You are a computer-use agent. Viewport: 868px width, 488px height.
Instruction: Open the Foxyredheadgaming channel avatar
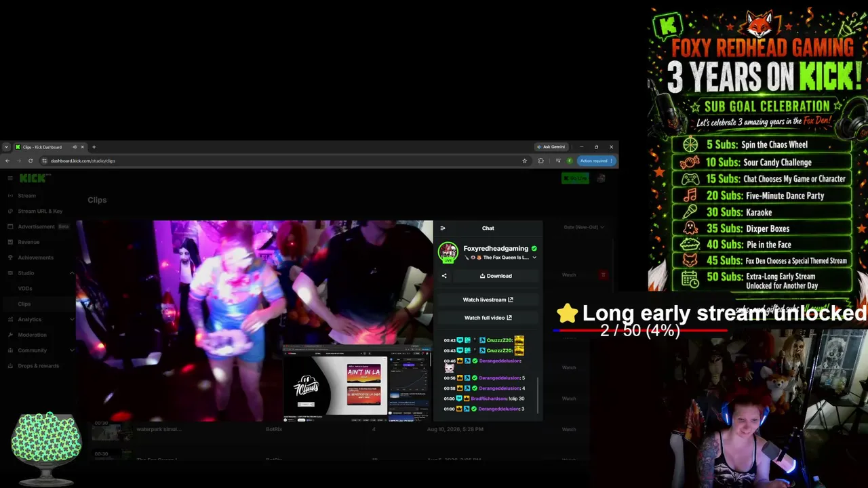coord(448,252)
